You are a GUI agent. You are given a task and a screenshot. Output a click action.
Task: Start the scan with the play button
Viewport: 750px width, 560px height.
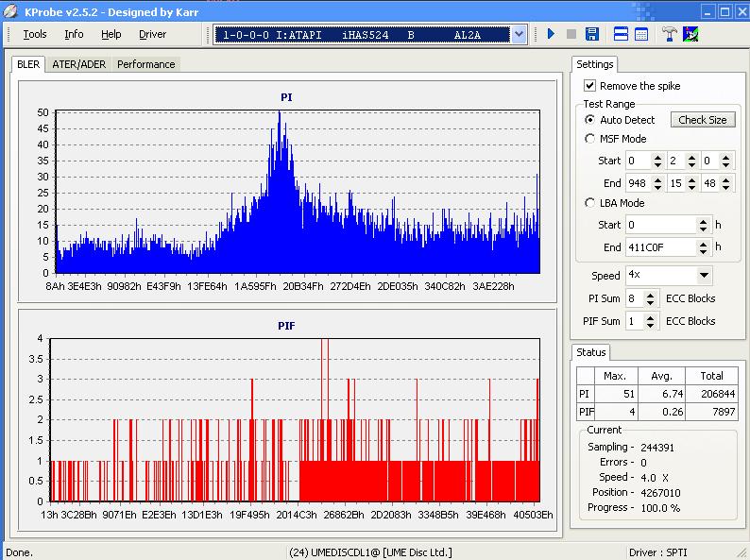click(551, 34)
